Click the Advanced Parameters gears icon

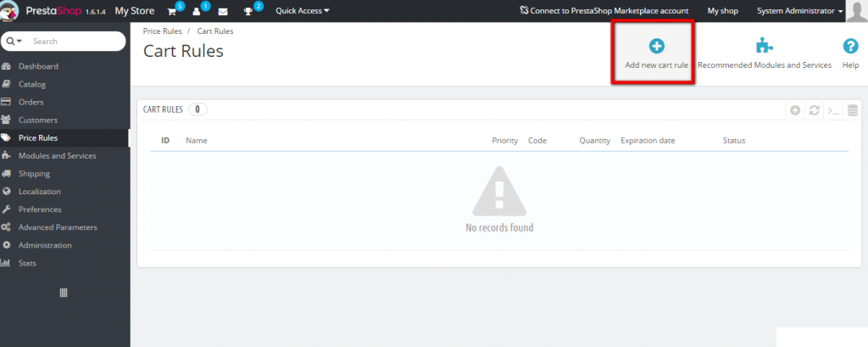click(x=6, y=227)
